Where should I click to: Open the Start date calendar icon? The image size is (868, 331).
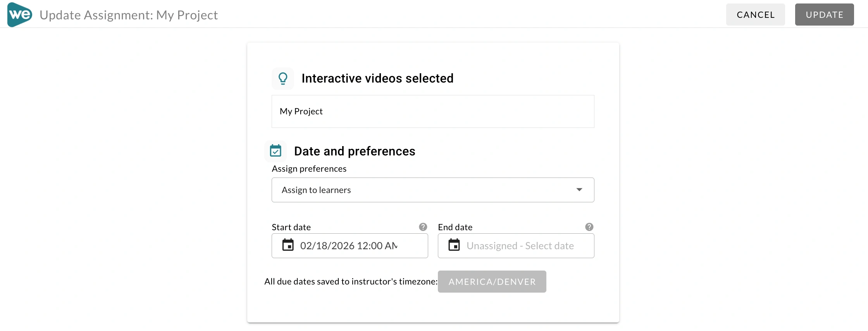(288, 245)
